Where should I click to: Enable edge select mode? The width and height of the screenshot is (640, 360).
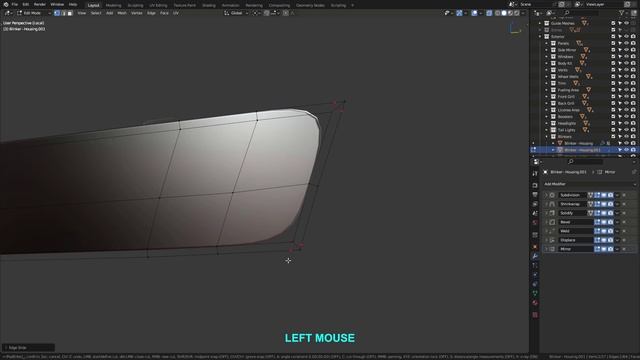63,13
